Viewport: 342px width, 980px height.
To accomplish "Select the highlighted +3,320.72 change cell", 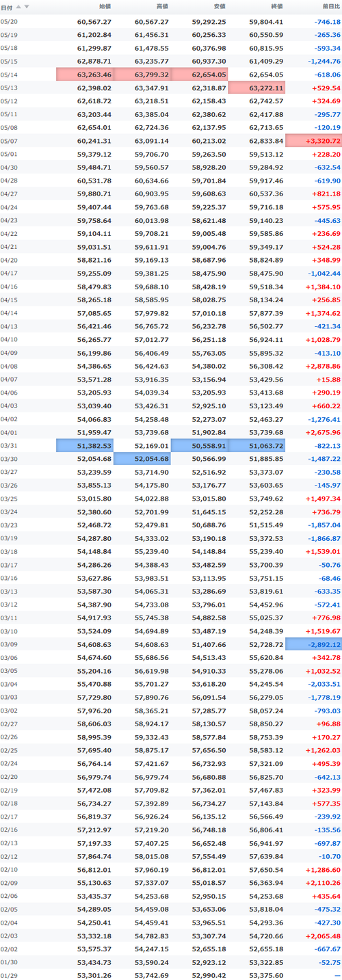I will 313,140.
